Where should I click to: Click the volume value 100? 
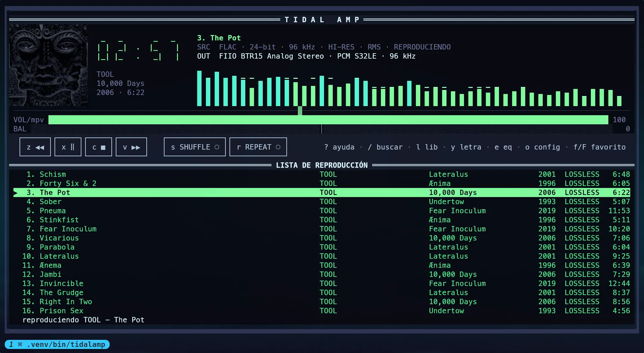pyautogui.click(x=619, y=120)
